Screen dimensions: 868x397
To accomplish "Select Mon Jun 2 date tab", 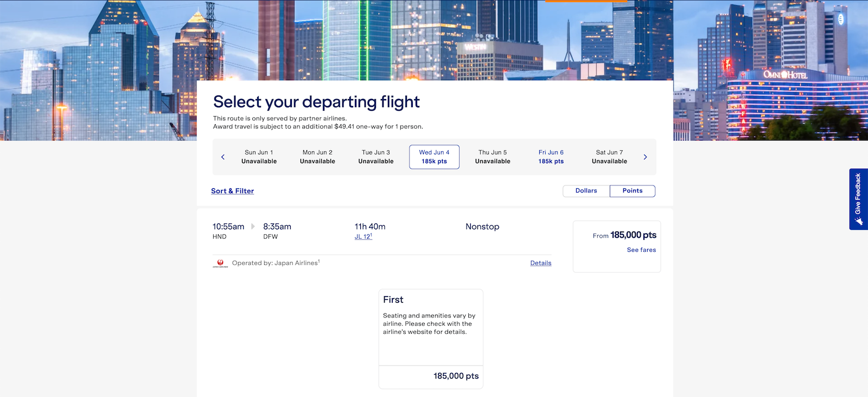I will click(317, 157).
